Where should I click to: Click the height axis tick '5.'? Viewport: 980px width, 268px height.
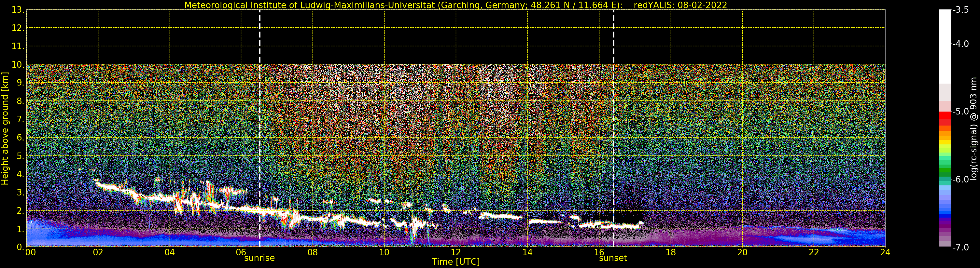pyautogui.click(x=20, y=156)
